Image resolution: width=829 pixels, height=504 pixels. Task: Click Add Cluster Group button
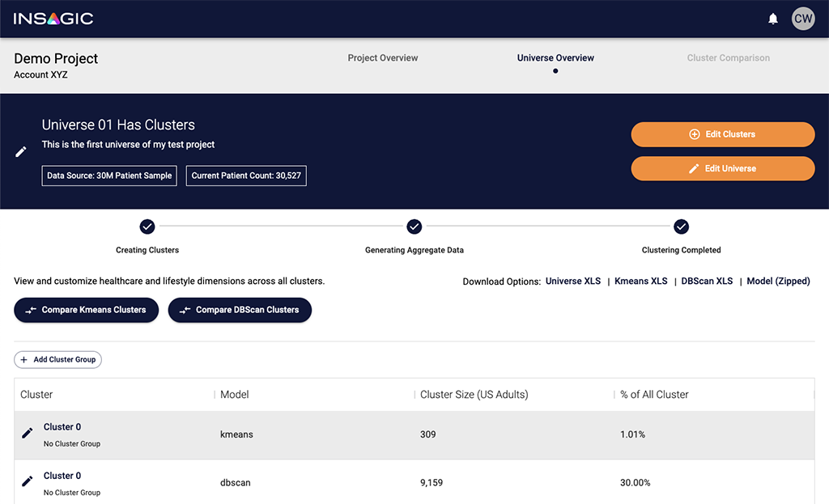coord(57,360)
